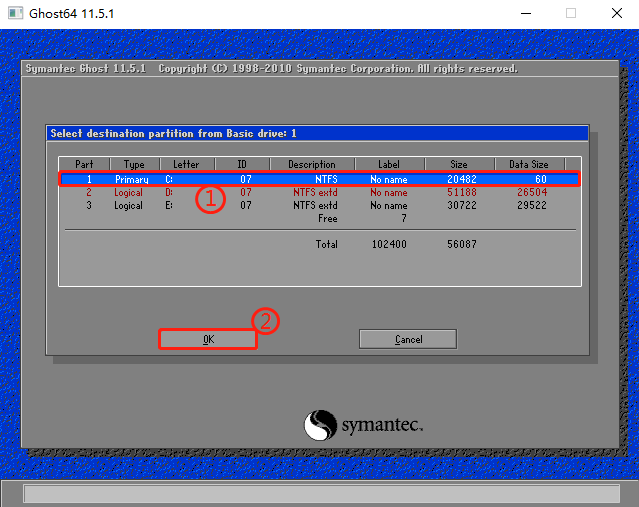The image size is (639, 507).
Task: Click NTFS extd description in D: row
Action: click(315, 192)
